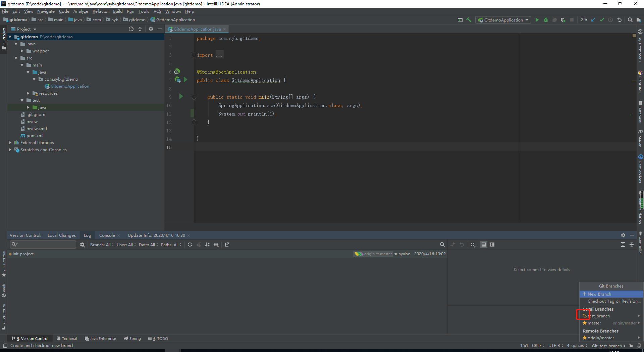Click Spring bean gutter icon on line 6
The width and height of the screenshot is (644, 352).
point(177,71)
